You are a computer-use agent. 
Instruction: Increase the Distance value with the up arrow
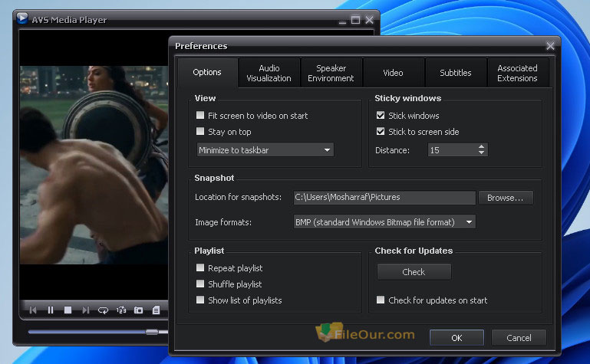point(481,146)
